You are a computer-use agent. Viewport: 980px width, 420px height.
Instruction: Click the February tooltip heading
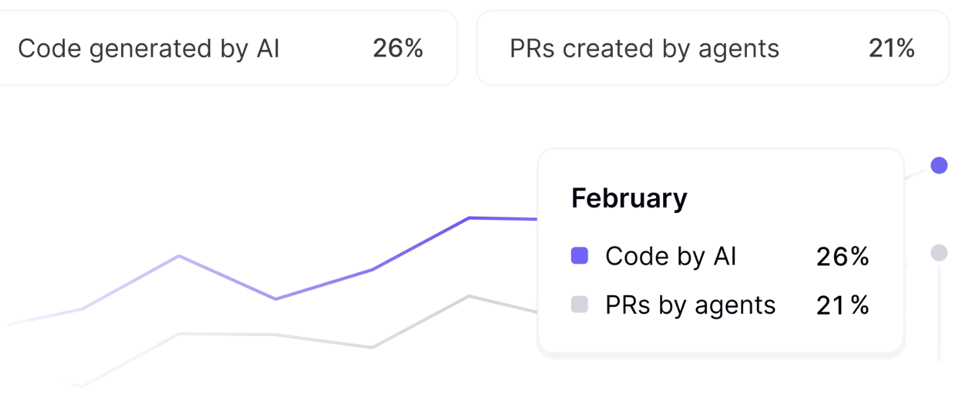629,198
